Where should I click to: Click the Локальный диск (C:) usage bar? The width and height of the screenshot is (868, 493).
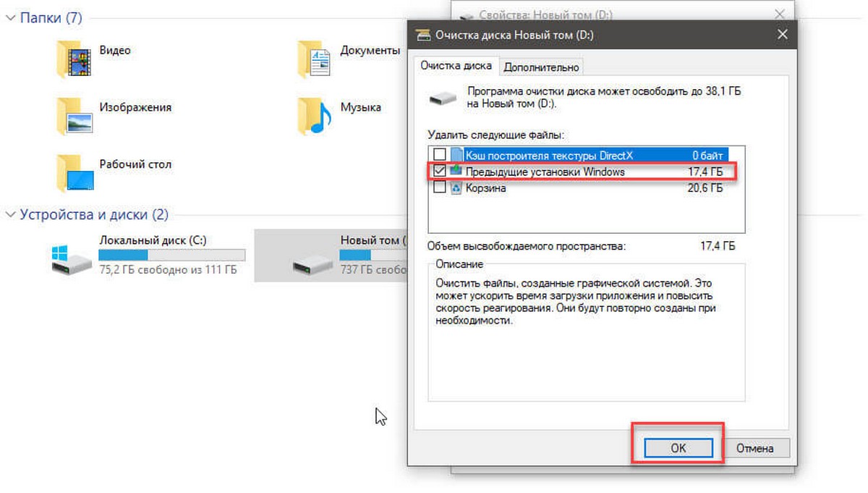pyautogui.click(x=171, y=256)
